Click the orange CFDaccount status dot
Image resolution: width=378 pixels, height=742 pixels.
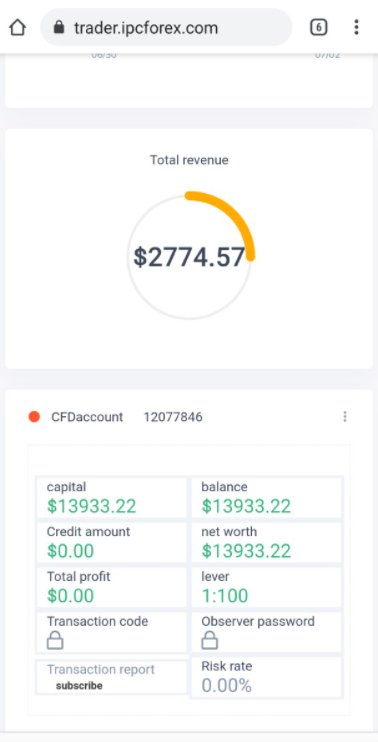pyautogui.click(x=34, y=417)
